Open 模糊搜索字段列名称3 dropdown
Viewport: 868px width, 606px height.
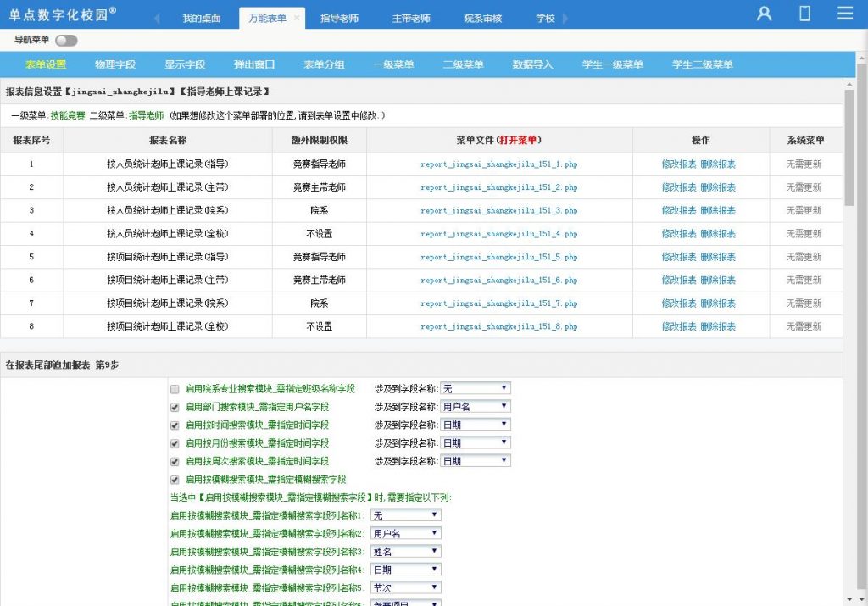click(x=406, y=551)
